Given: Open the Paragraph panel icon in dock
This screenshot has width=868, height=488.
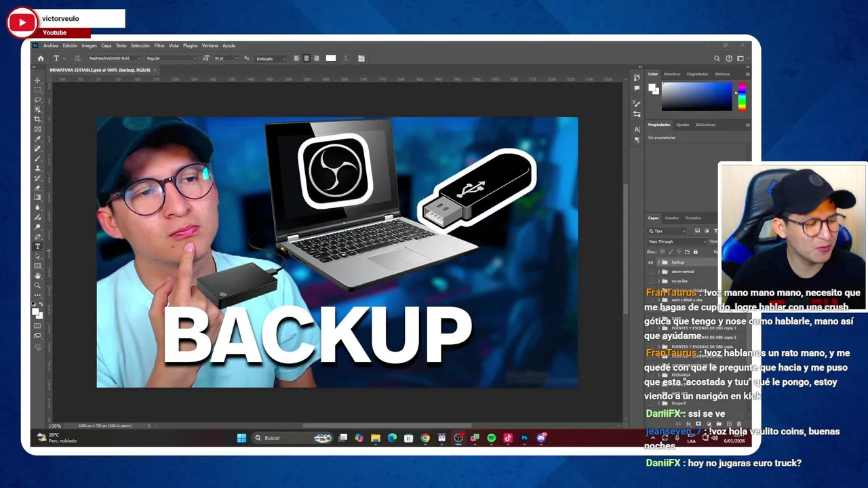Looking at the screenshot, I should [637, 140].
